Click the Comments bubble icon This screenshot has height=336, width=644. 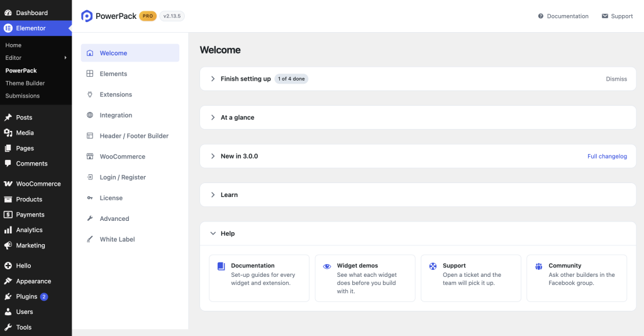pyautogui.click(x=8, y=164)
